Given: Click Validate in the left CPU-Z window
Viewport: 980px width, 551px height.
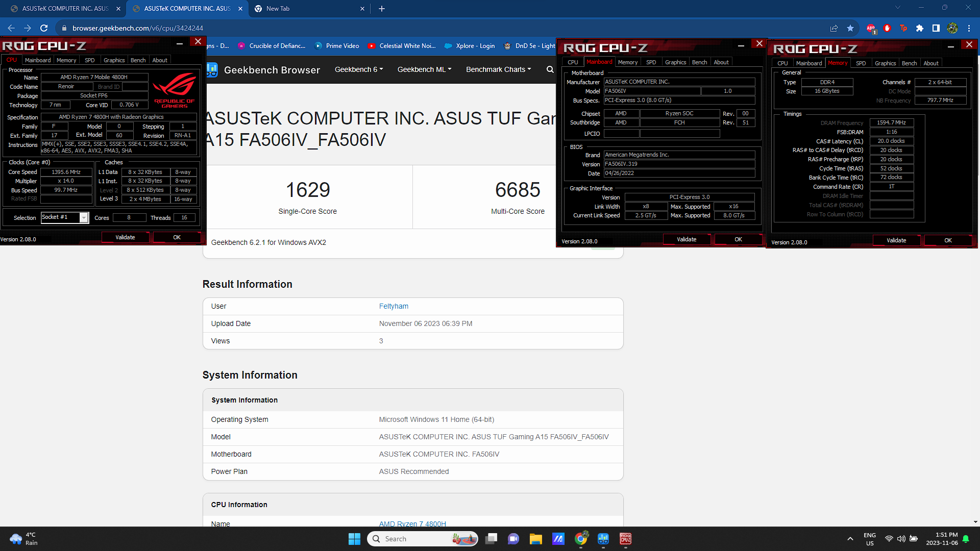Looking at the screenshot, I should pos(125,237).
